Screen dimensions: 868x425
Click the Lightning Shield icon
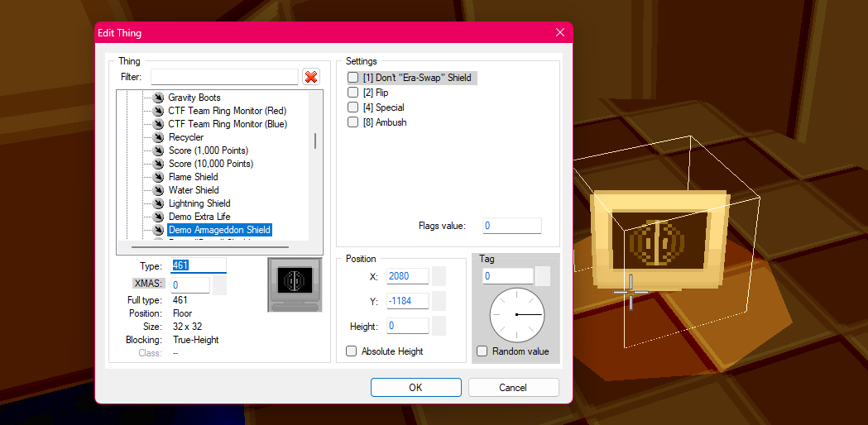(159, 203)
